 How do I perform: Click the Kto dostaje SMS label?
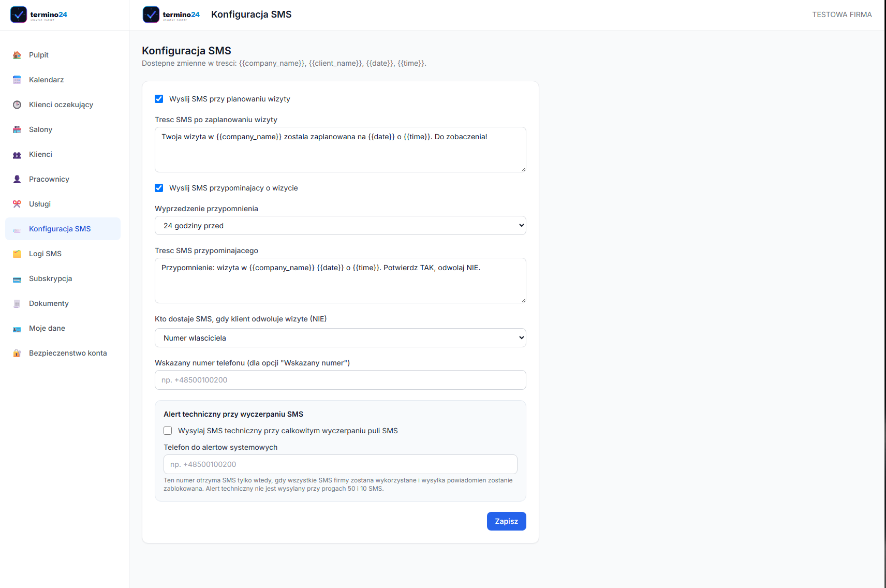click(x=241, y=319)
